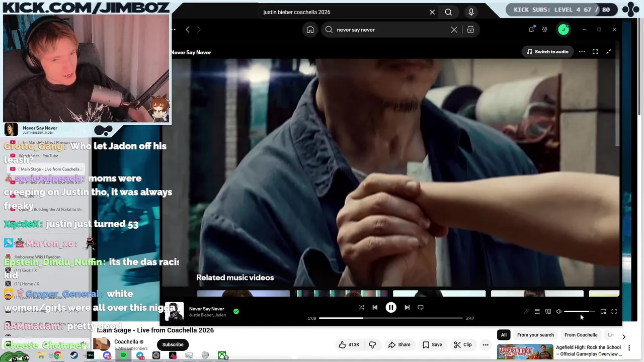The height and width of the screenshot is (362, 644).
Task: Open the Coachella channel name link
Action: (126, 342)
